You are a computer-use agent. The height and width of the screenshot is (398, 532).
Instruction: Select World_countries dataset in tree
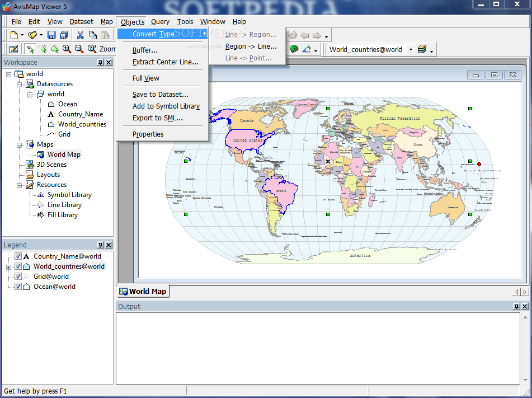(x=82, y=124)
